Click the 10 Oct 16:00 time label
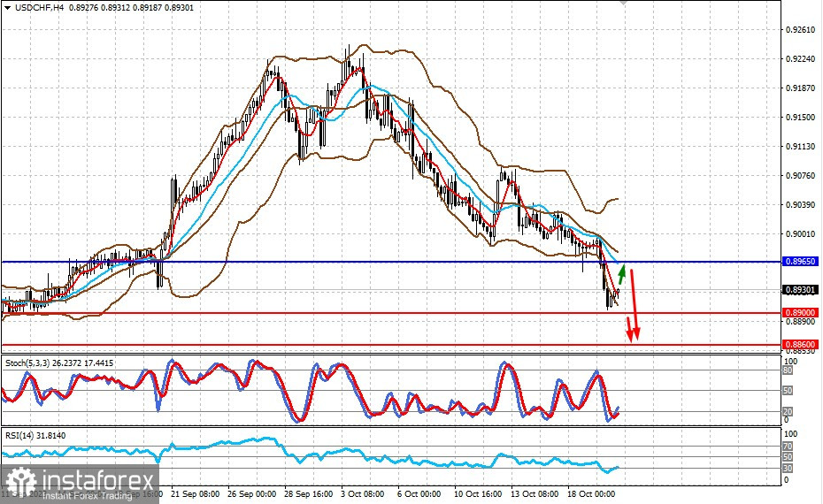 click(478, 494)
